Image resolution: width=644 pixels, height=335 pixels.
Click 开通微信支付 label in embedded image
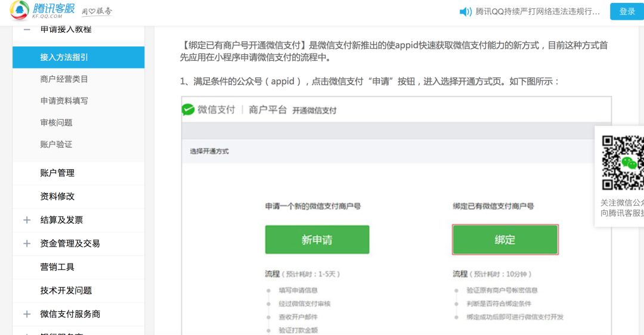[x=314, y=110]
